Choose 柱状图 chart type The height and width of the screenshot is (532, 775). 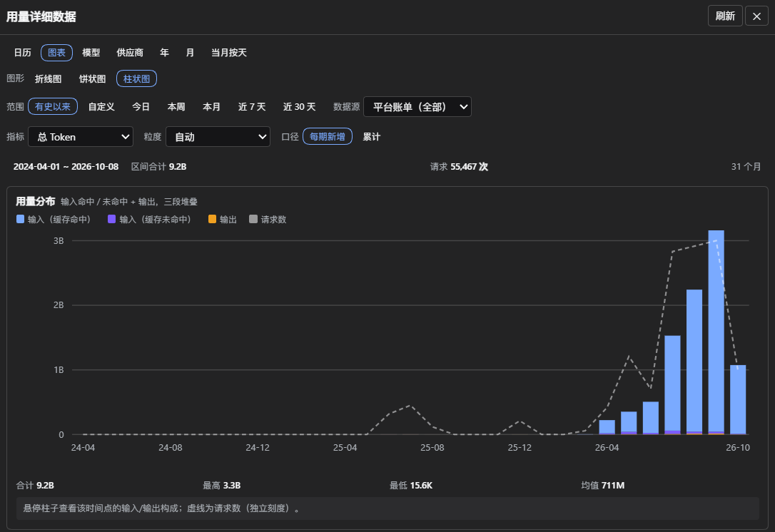[136, 78]
